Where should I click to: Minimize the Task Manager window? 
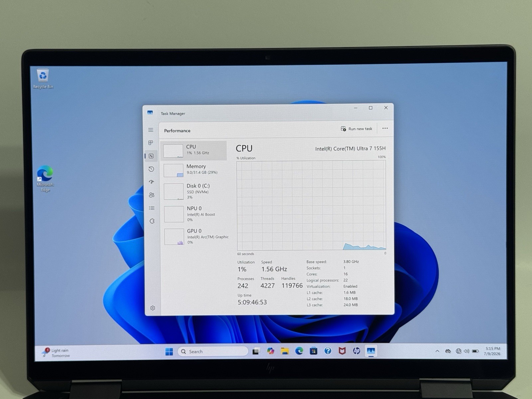click(356, 108)
